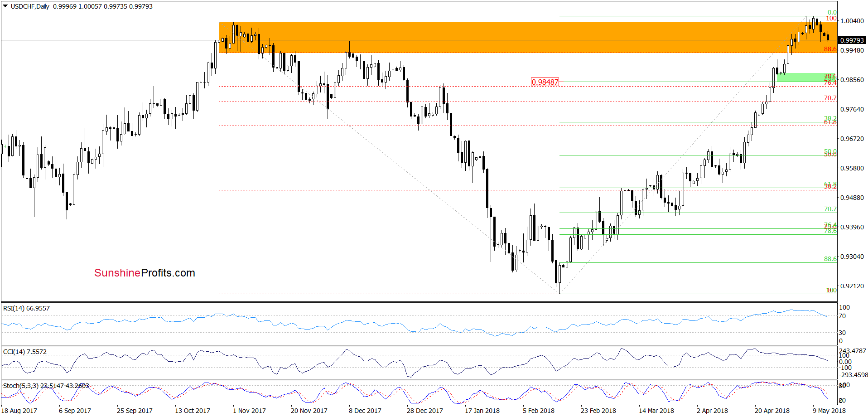Click the 5 Feb 2018 date label

tap(539, 411)
